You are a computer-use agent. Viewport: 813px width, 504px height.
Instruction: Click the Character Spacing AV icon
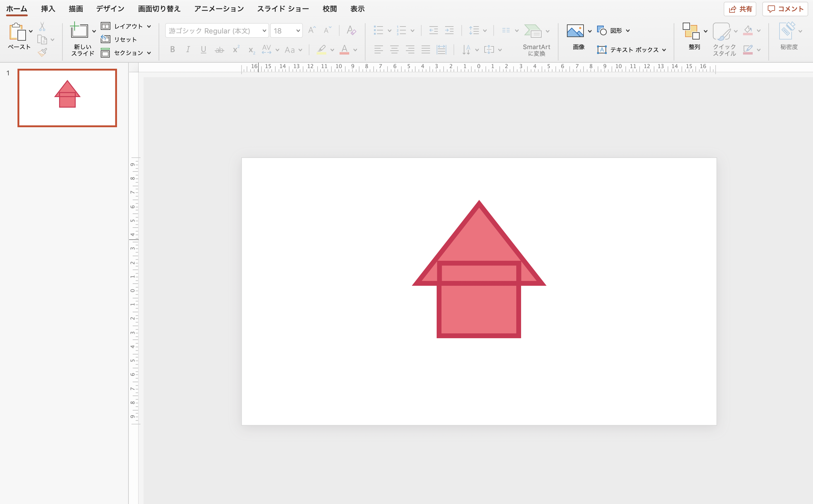(267, 49)
